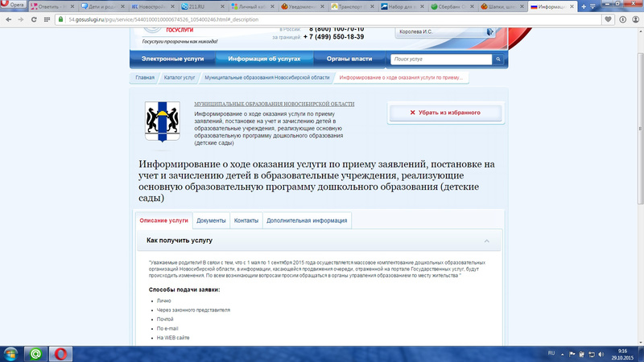
Task: Close the Уведомления browser tab
Action: [322, 6]
